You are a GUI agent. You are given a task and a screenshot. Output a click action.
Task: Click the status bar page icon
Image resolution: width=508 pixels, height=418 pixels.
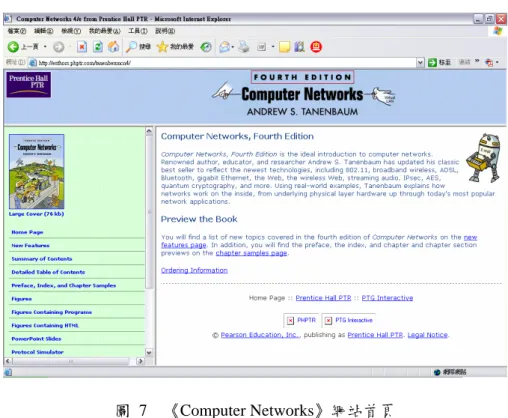(x=8, y=372)
